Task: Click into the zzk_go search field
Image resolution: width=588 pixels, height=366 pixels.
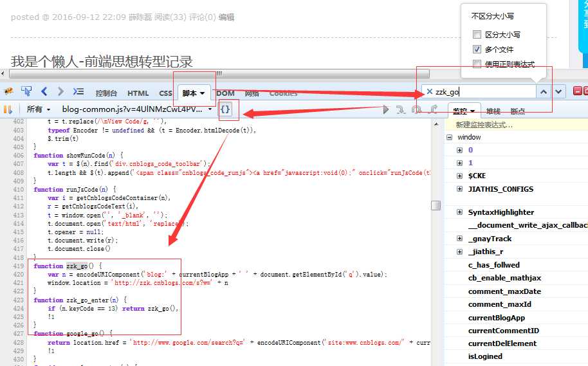Action: click(484, 91)
